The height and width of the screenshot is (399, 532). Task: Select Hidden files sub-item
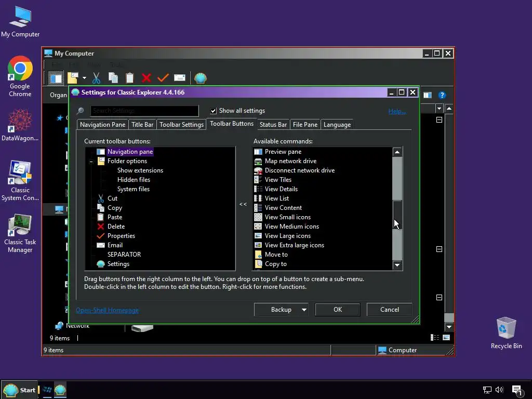tap(134, 180)
